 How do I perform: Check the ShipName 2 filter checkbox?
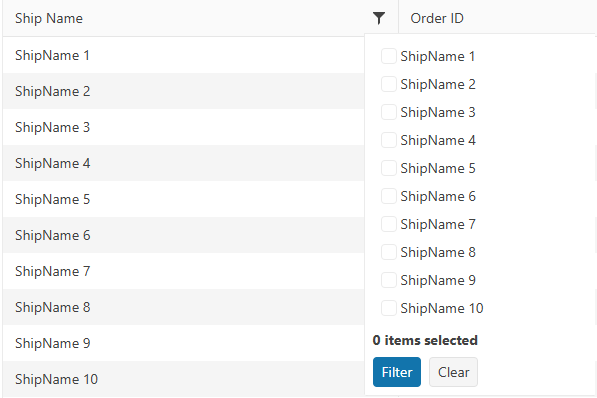389,84
